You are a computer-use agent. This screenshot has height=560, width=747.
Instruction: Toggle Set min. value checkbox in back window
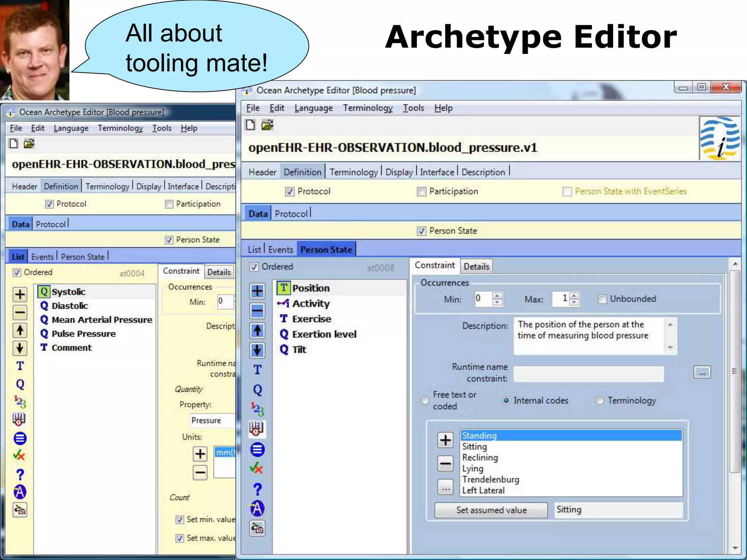(180, 520)
